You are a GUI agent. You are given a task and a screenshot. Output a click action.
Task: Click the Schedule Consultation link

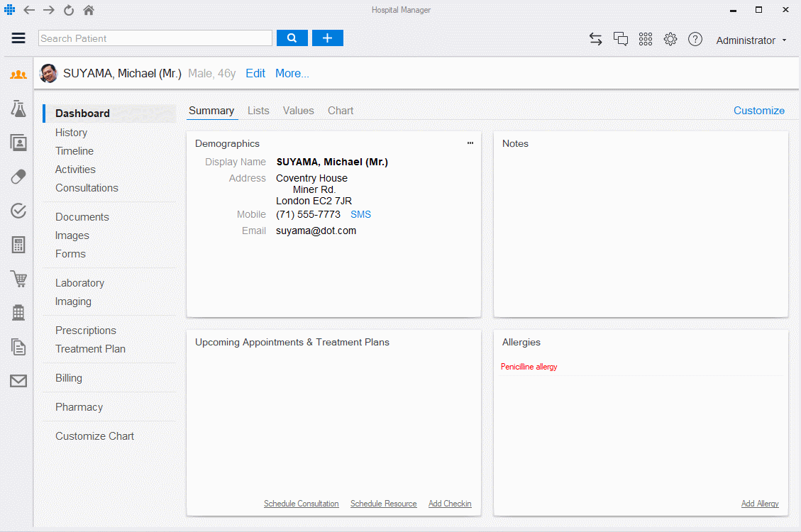tap(301, 504)
